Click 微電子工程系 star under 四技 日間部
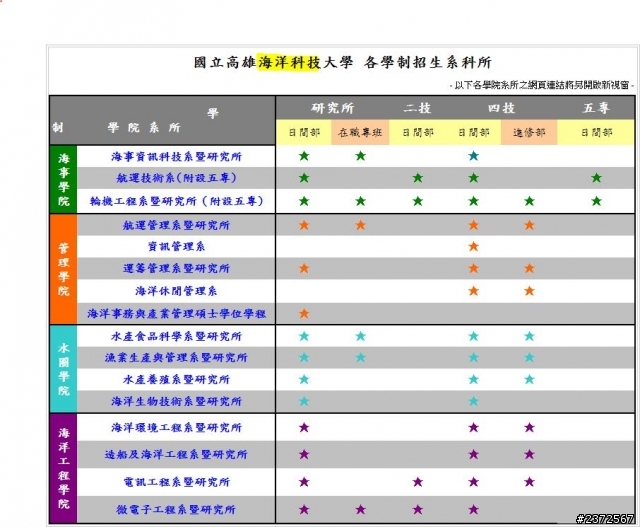The height and width of the screenshot is (527, 640). coord(473,509)
